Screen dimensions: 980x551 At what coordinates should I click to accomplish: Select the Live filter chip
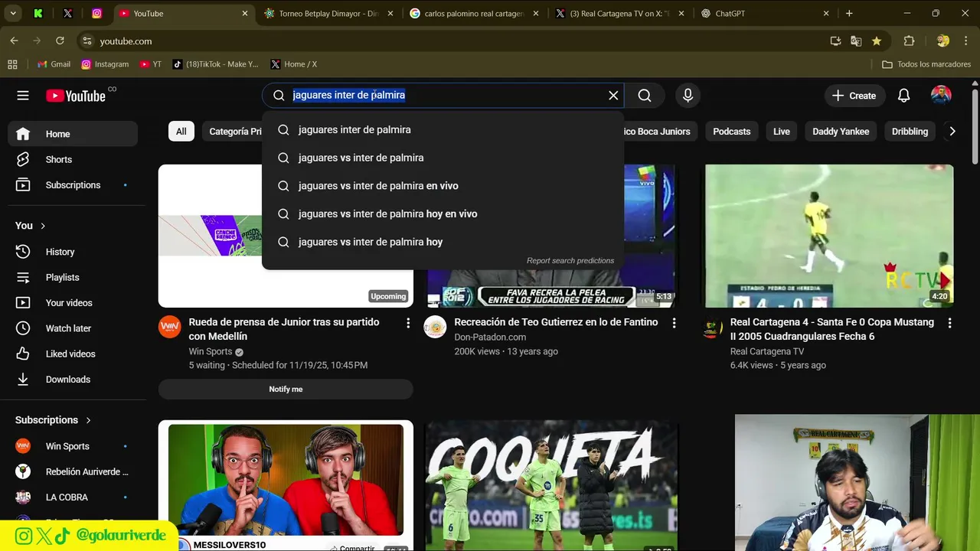point(782,132)
